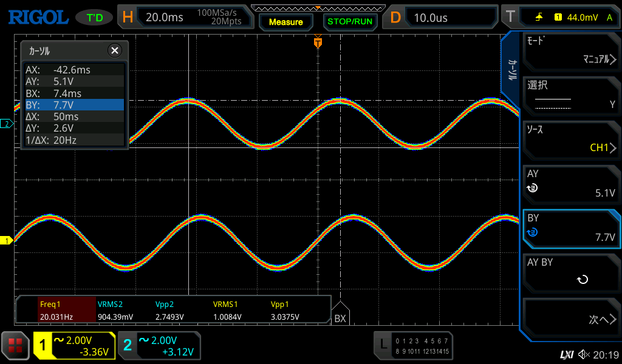Click the orange trigger position marker
The height and width of the screenshot is (364, 622).
pyautogui.click(x=317, y=43)
